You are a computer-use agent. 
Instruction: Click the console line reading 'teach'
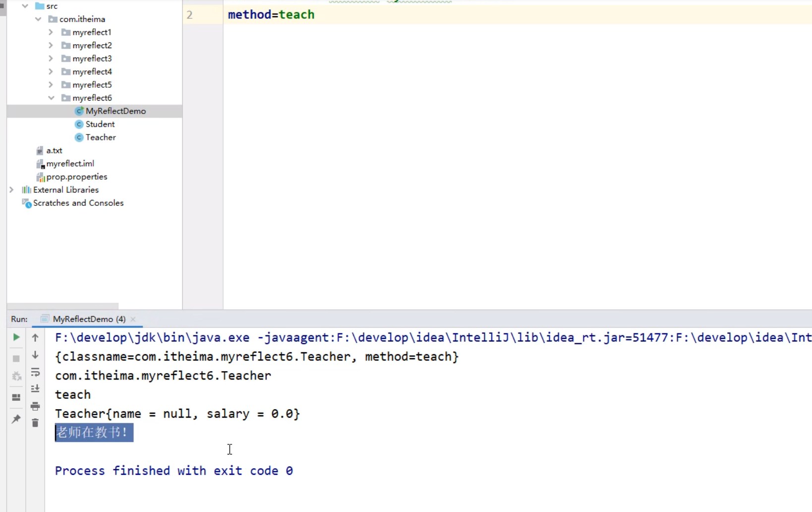73,395
